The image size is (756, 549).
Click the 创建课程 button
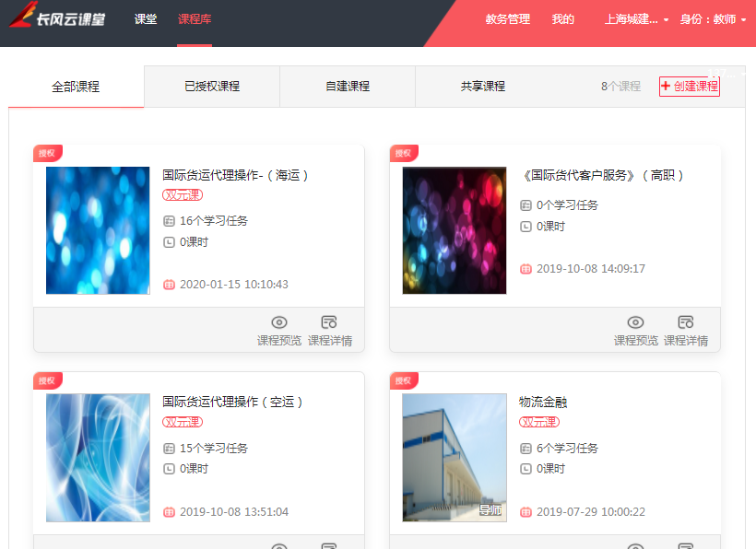click(x=689, y=87)
